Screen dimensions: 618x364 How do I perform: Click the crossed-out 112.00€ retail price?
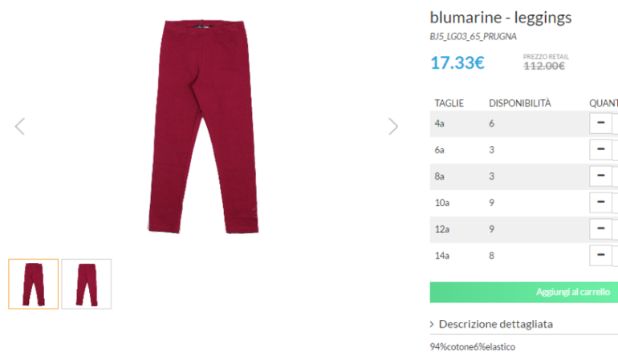coord(544,66)
